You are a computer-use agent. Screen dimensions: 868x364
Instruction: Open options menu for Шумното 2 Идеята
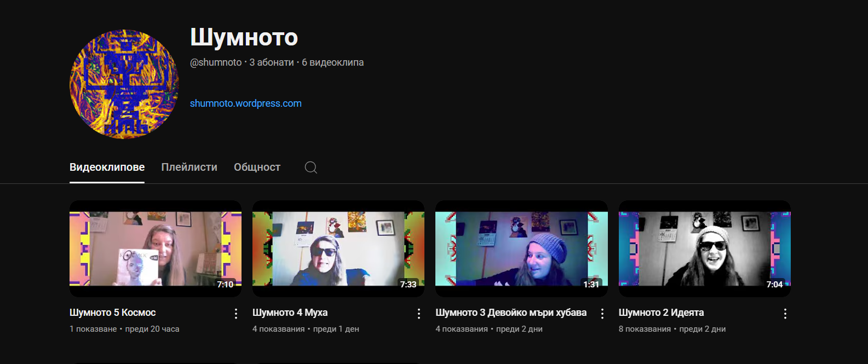785,314
